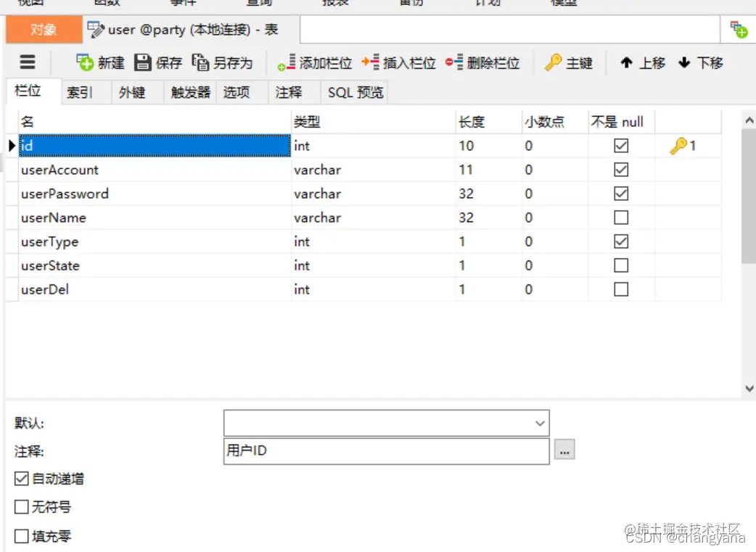Choose 另存为 save as
The image size is (756, 552).
pyautogui.click(x=222, y=62)
